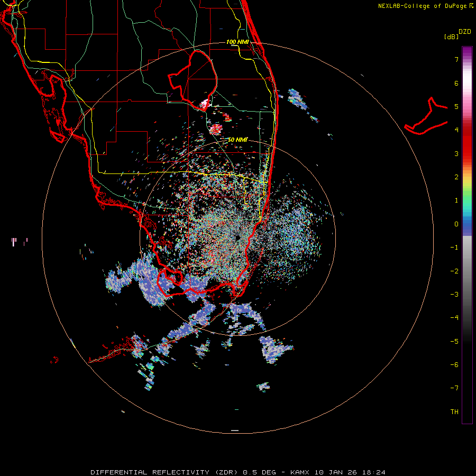The height and width of the screenshot is (476, 476).
Task: Click the 7 value on the color scale
Action: [456, 59]
